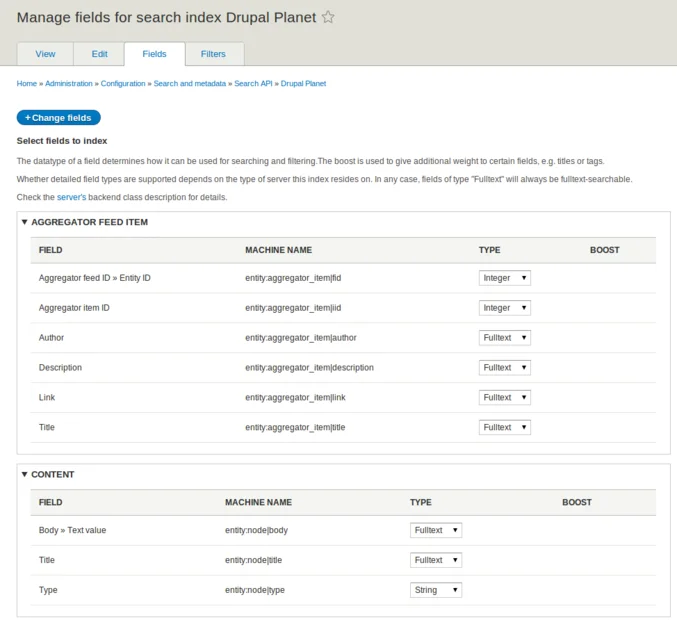Open type dropdown for Link field
The image size is (677, 620).
click(505, 397)
